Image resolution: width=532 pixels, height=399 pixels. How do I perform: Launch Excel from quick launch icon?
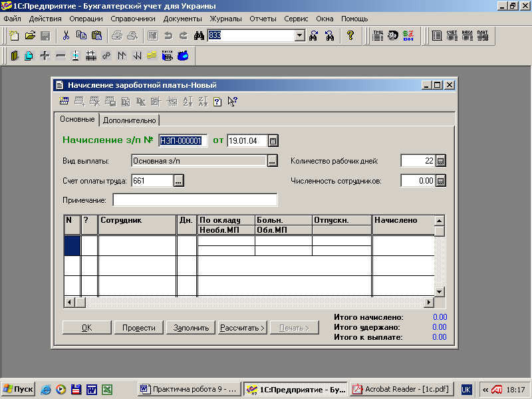[x=107, y=390]
